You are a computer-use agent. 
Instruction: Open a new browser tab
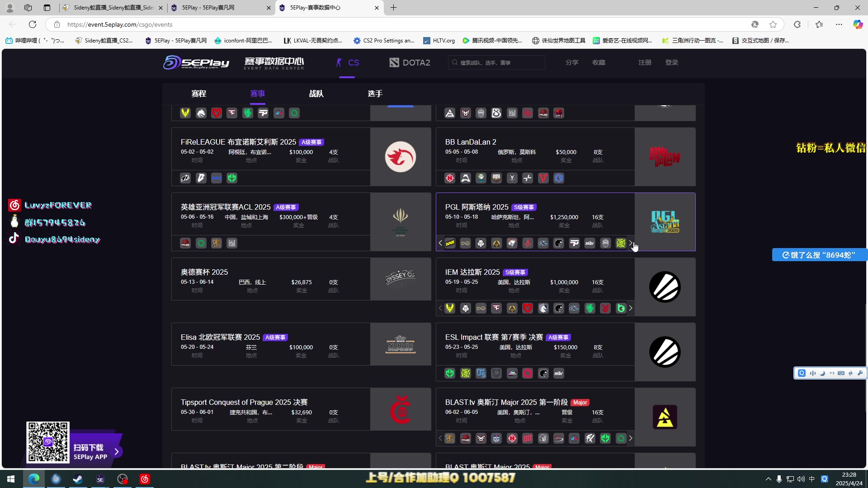point(393,8)
